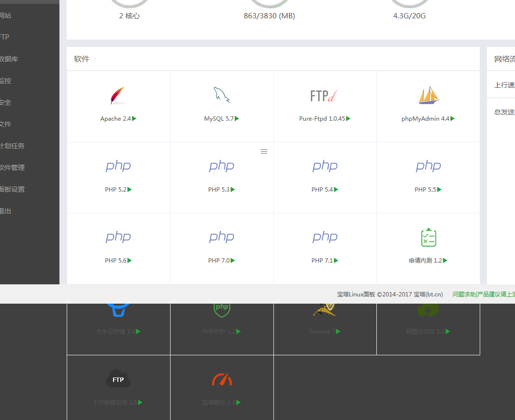Open the MySQL 5.7 label link
Screen dimensions: 515x420
click(x=219, y=118)
